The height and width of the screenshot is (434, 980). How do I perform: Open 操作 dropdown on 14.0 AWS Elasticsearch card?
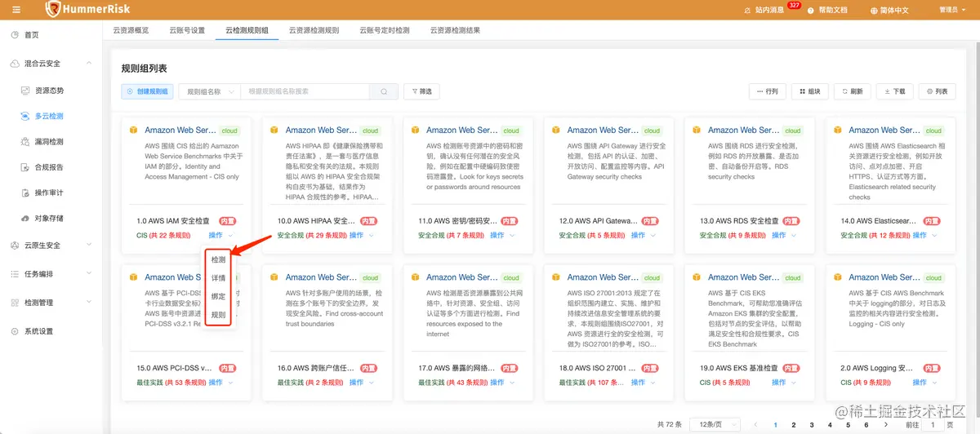coord(924,236)
